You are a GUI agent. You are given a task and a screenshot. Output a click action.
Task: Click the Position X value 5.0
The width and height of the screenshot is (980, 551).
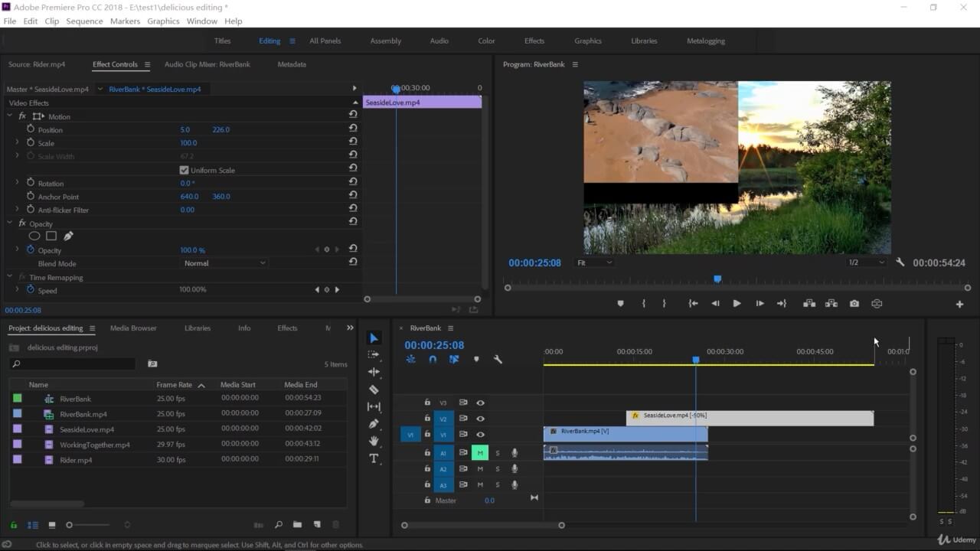(x=185, y=129)
